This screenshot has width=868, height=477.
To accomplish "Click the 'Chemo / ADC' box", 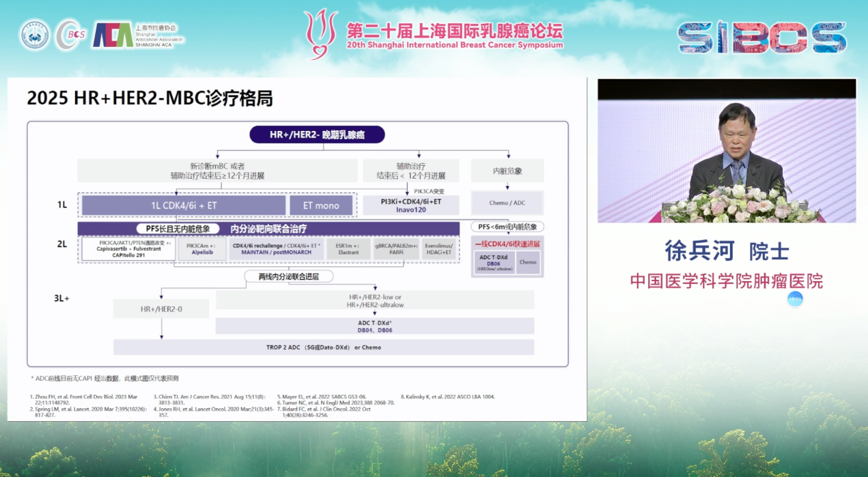I will tap(507, 203).
